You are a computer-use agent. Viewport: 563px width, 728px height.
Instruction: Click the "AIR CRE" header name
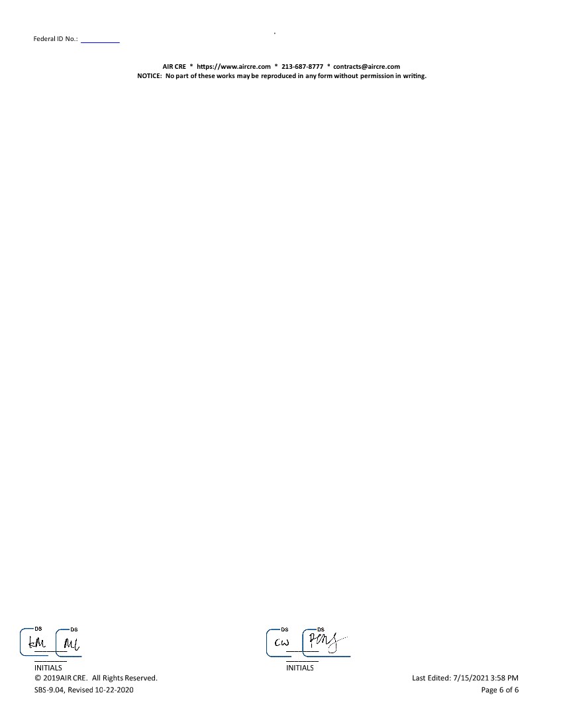(x=174, y=66)
